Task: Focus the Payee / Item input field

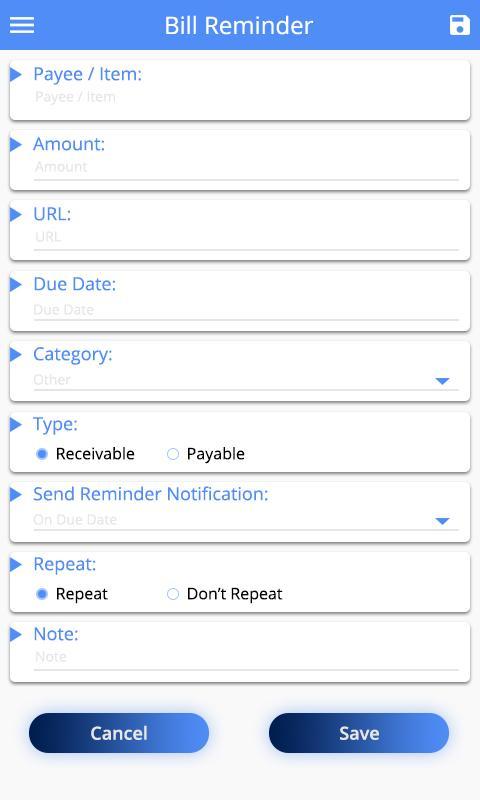Action: pos(246,97)
